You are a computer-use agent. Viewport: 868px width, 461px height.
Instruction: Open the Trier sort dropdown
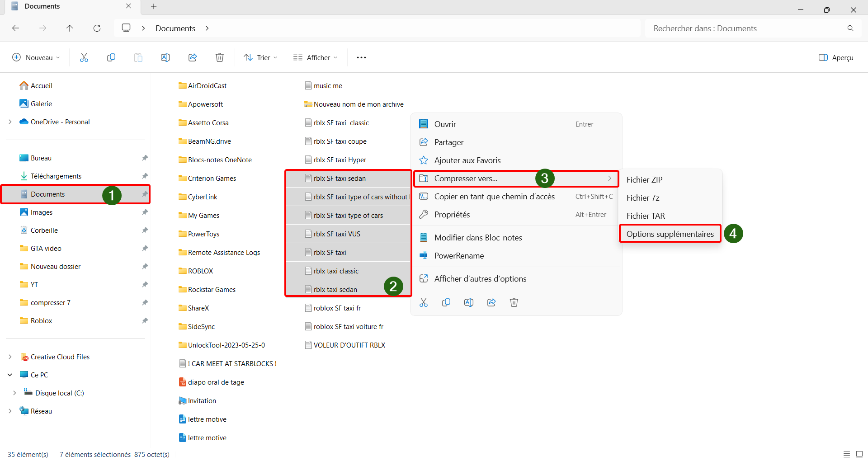coord(260,57)
